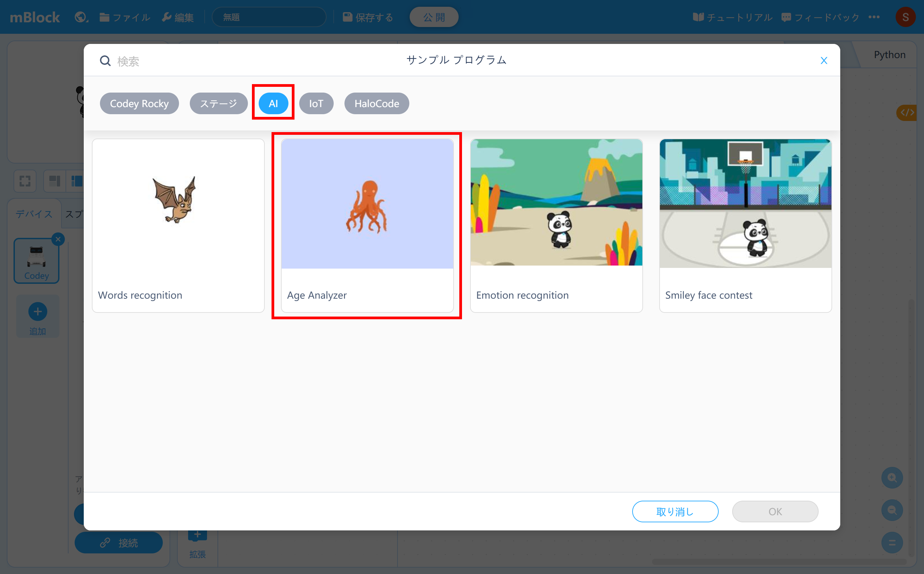This screenshot has height=574, width=924.
Task: Select the HaloCode category filter
Action: tap(377, 103)
